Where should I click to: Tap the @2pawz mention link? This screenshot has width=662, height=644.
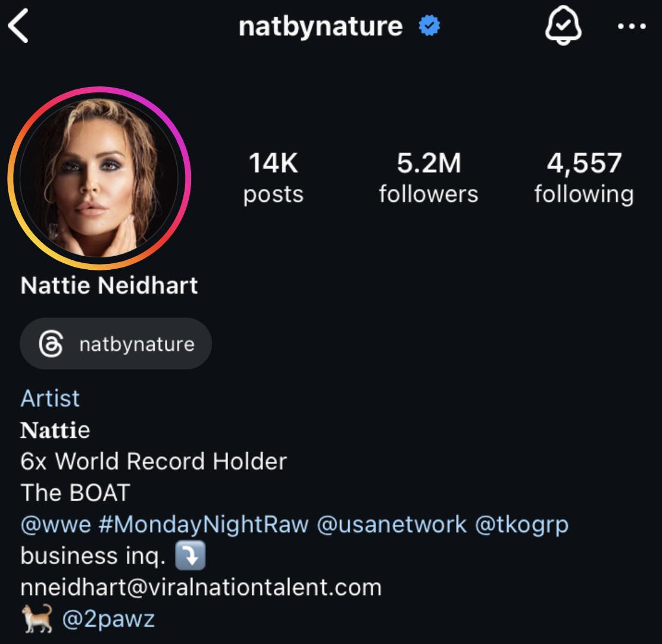(x=108, y=619)
